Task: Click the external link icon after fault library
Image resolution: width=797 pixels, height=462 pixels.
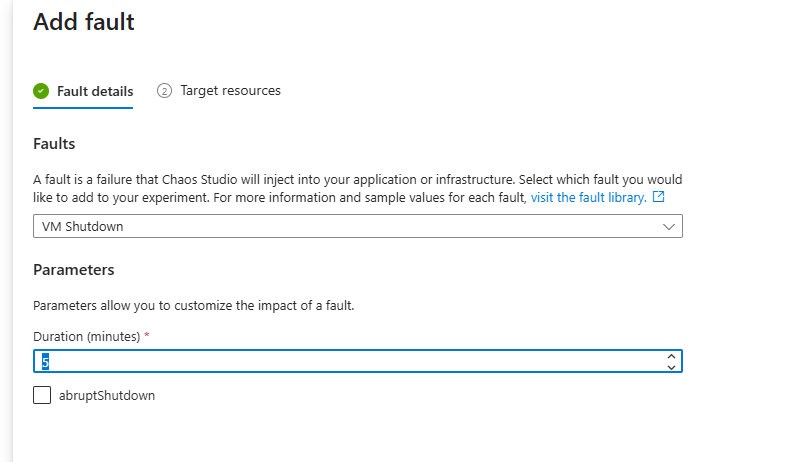Action: [x=658, y=197]
